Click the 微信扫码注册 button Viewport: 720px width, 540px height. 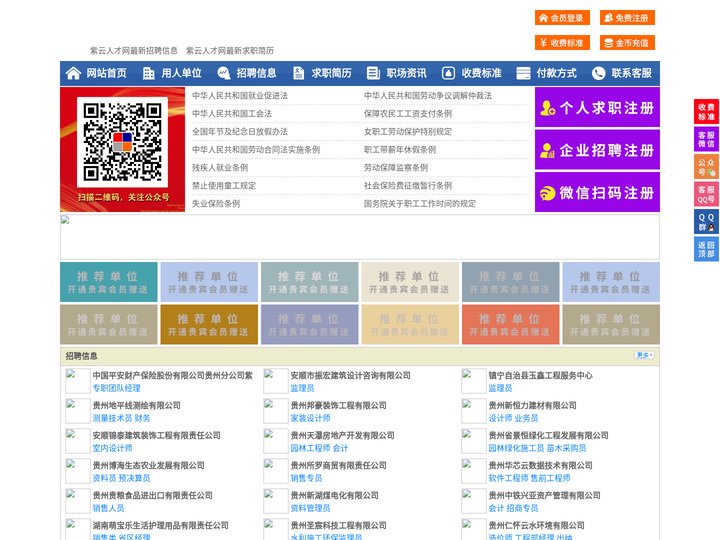597,192
